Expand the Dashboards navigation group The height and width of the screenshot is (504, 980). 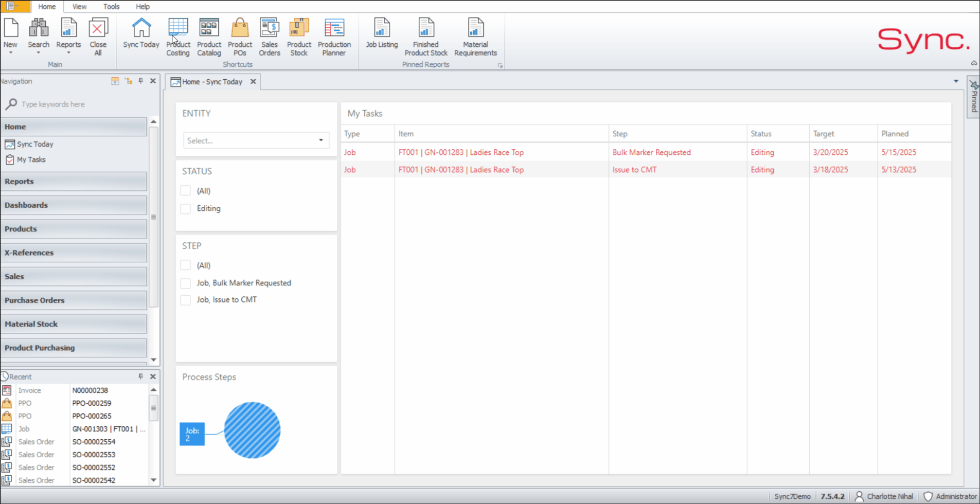[74, 205]
